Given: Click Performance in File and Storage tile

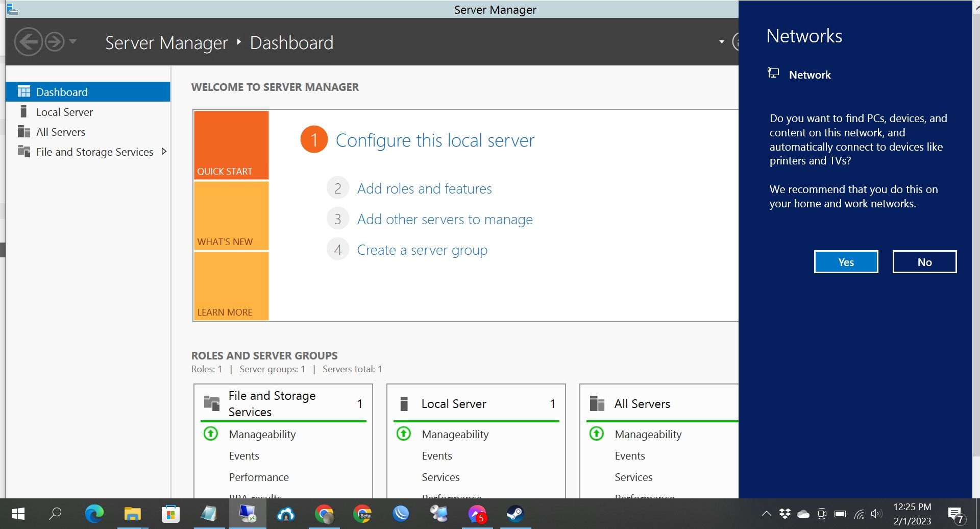Looking at the screenshot, I should pos(259,477).
